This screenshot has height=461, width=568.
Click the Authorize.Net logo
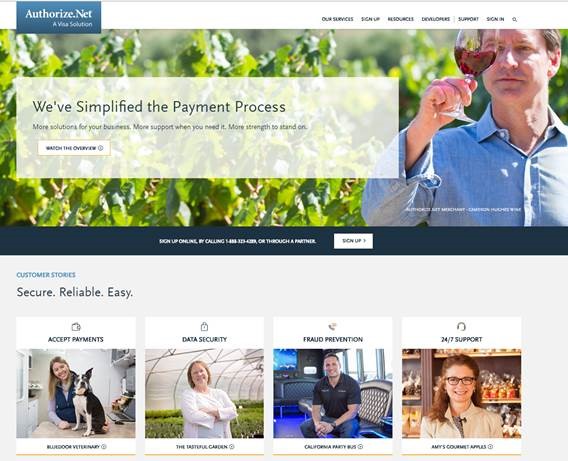pyautogui.click(x=59, y=17)
